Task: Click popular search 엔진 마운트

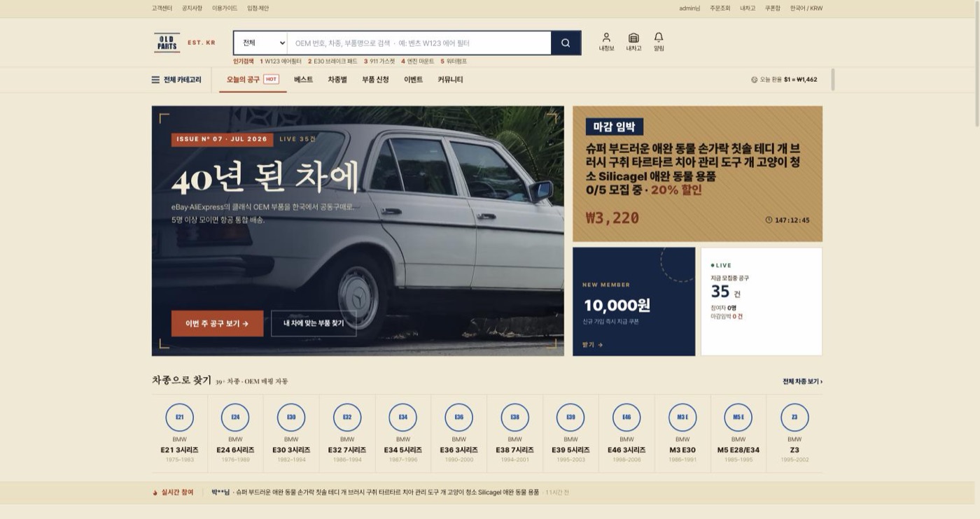Action: point(418,62)
